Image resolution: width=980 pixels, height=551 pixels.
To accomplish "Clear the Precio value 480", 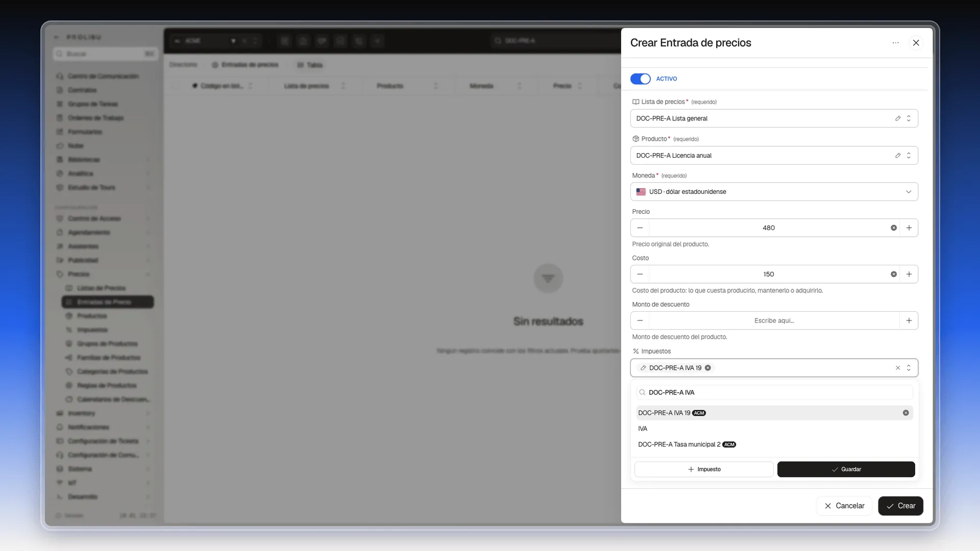I will coord(894,228).
